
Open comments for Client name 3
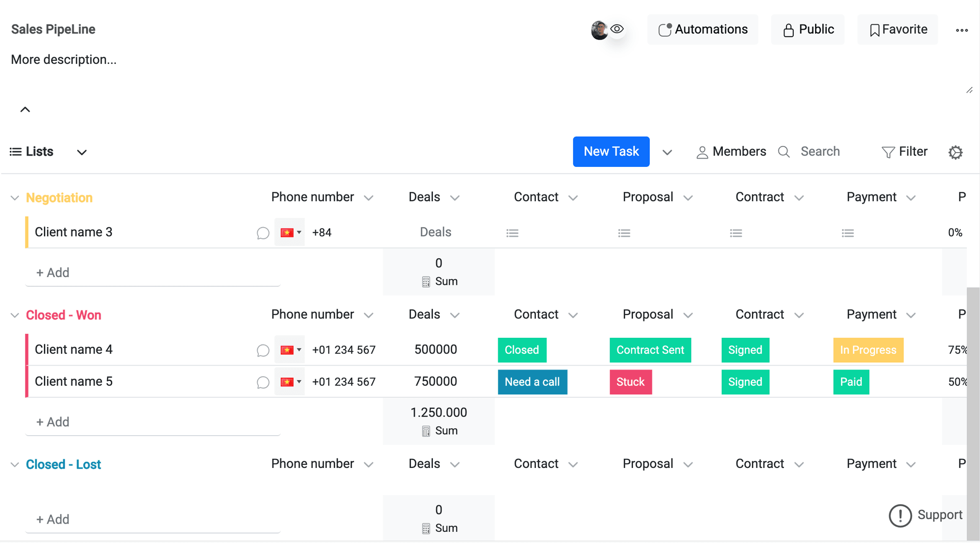263,233
